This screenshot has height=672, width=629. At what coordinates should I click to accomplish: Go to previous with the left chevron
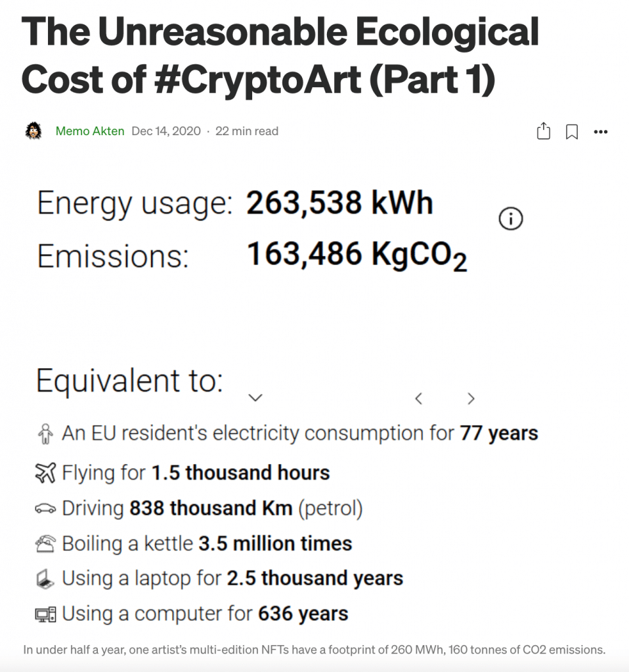tap(418, 398)
